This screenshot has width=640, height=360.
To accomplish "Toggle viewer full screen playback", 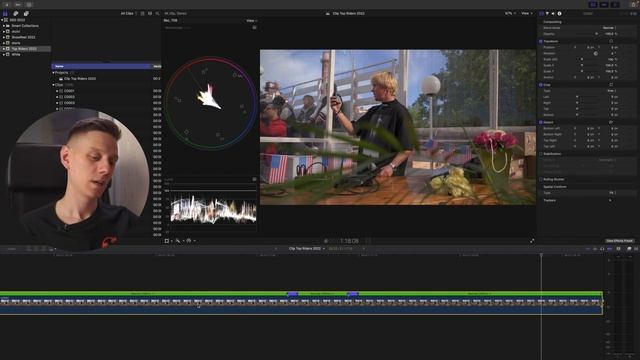I will point(532,241).
